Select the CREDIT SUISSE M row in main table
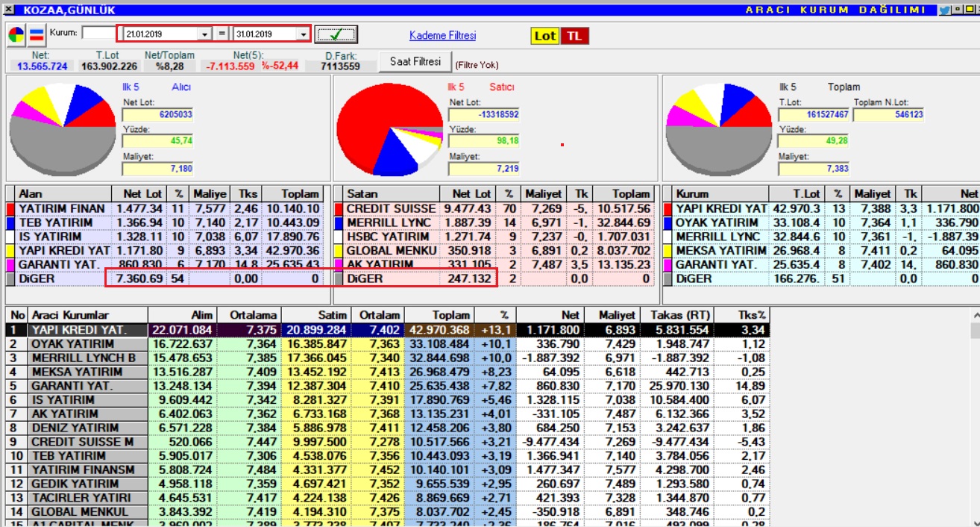Image resolution: width=980 pixels, height=527 pixels. coord(387,442)
